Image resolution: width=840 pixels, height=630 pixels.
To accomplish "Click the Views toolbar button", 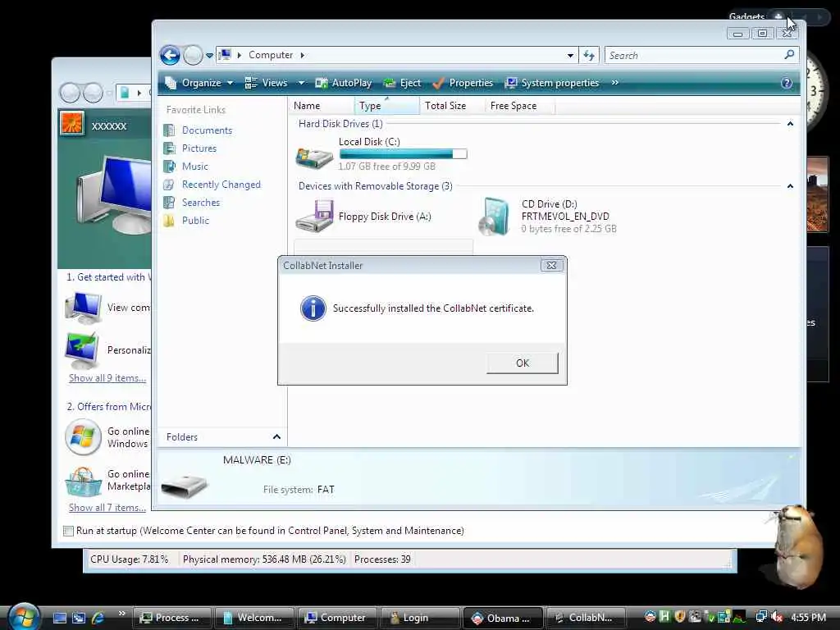I will click(x=267, y=83).
